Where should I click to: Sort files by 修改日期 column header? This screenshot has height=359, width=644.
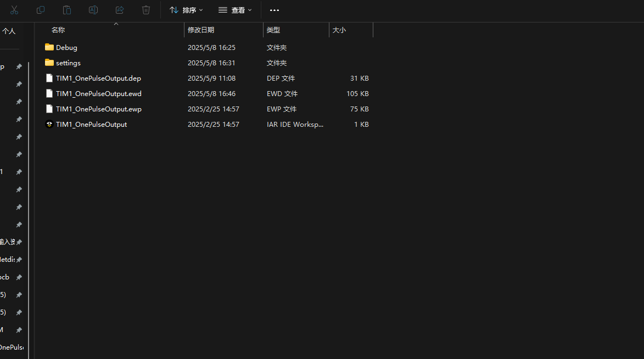click(x=201, y=30)
